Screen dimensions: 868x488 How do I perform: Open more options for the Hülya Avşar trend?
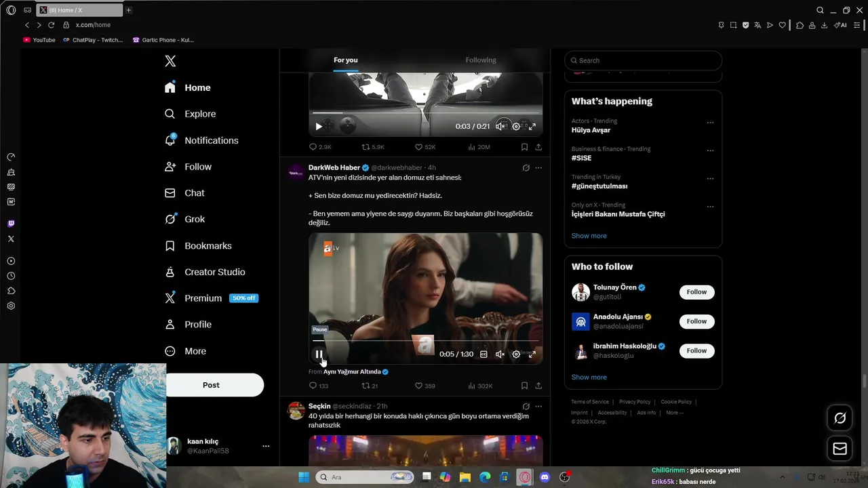[x=710, y=123]
